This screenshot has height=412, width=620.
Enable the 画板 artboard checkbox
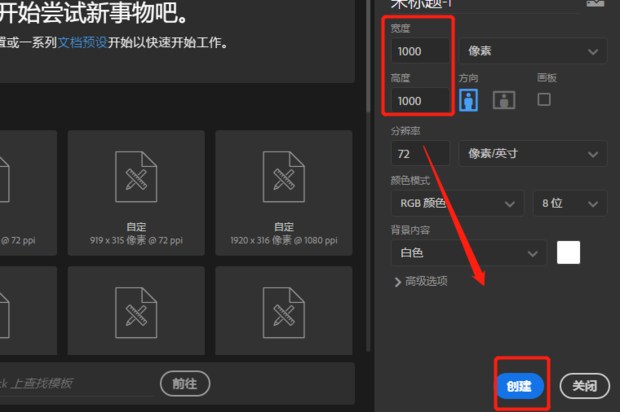click(544, 99)
